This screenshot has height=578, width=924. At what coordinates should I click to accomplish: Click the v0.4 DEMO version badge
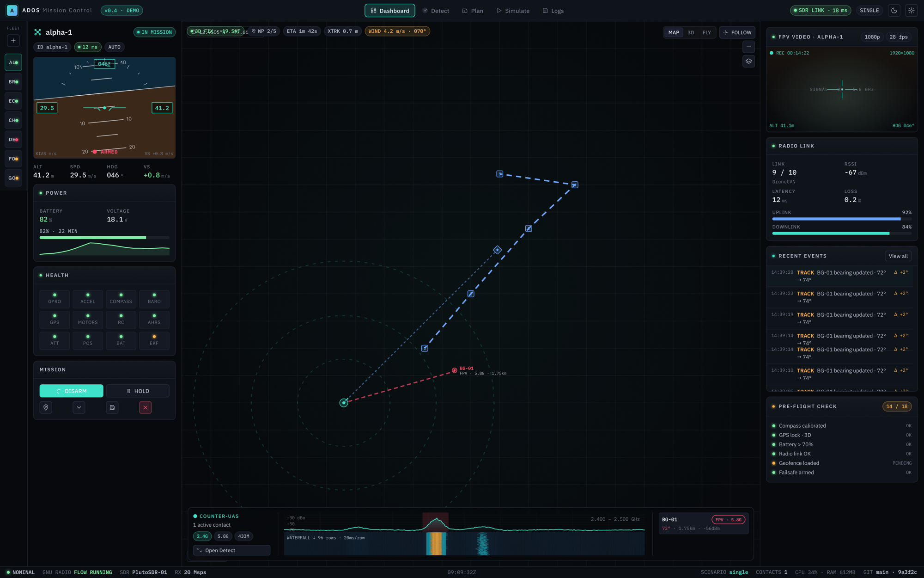click(x=122, y=10)
